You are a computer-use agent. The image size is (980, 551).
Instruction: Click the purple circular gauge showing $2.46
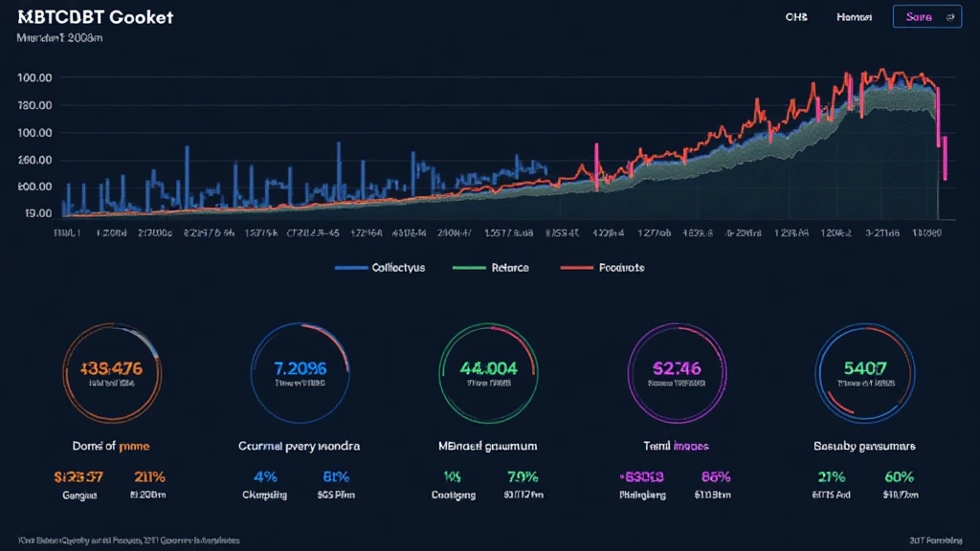click(676, 372)
